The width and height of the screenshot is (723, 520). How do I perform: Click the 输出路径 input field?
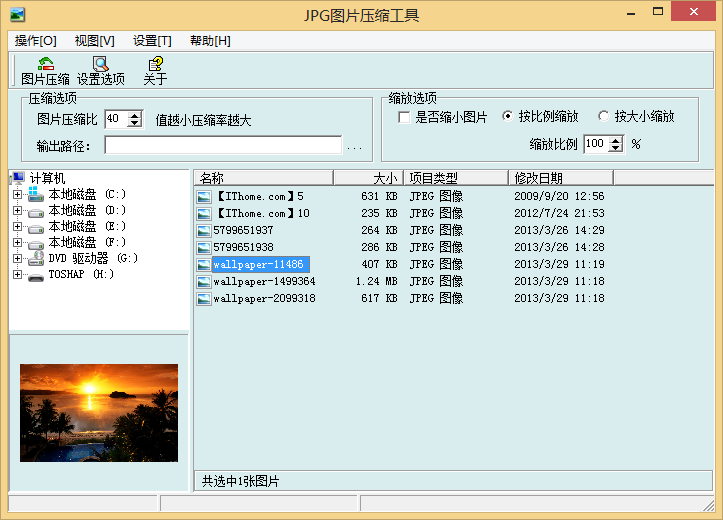pos(223,145)
